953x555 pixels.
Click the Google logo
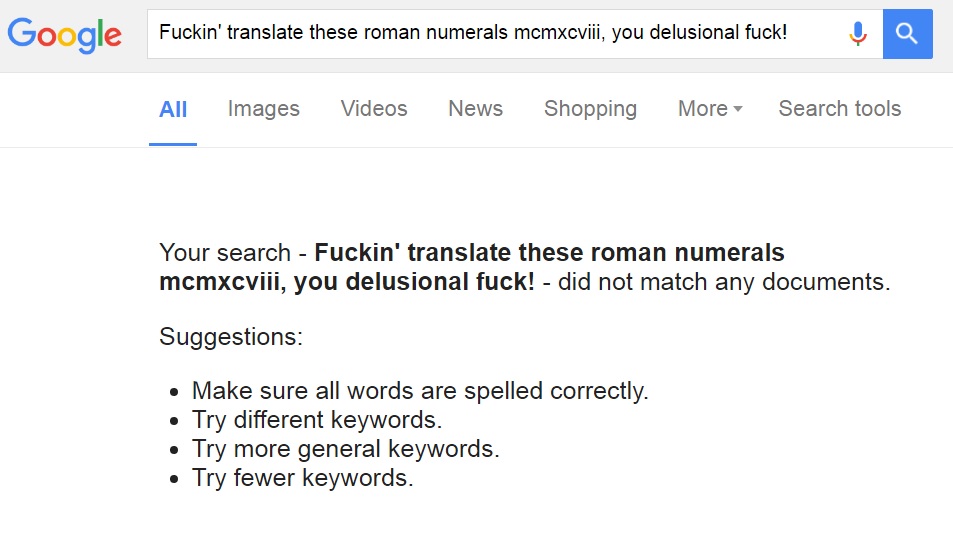[64, 35]
